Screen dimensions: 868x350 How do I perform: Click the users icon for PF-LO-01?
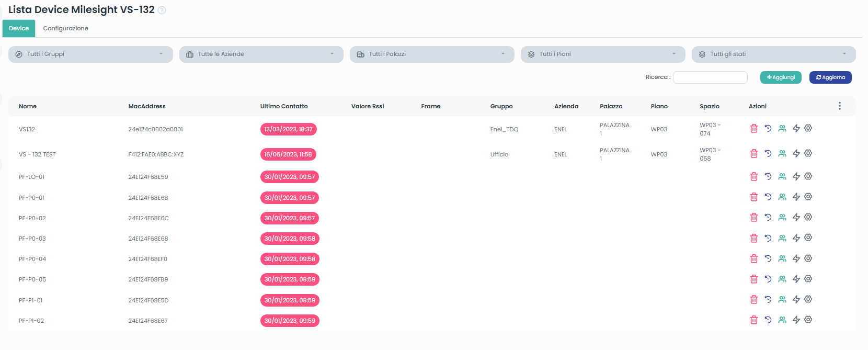782,177
